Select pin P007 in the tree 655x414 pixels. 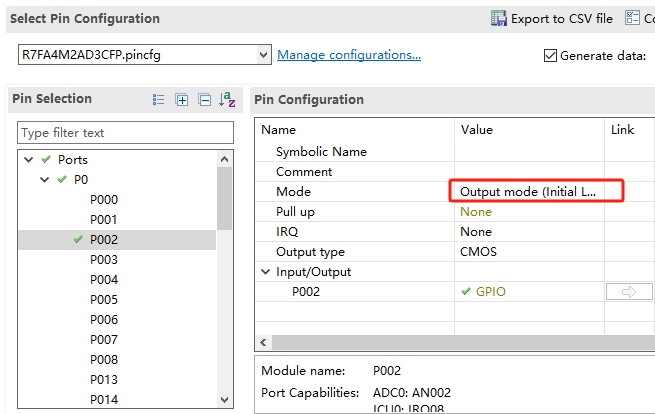tap(104, 340)
